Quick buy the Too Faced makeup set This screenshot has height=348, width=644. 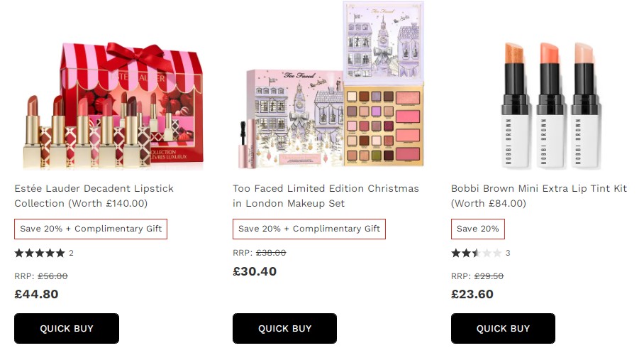(284, 328)
